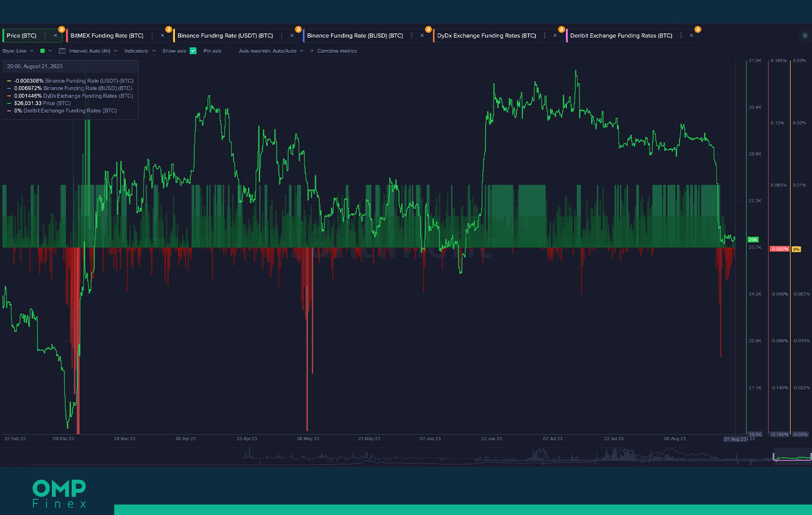
Task: Click Bitcoin badge on Binance BUSD tab
Action: pos(428,29)
